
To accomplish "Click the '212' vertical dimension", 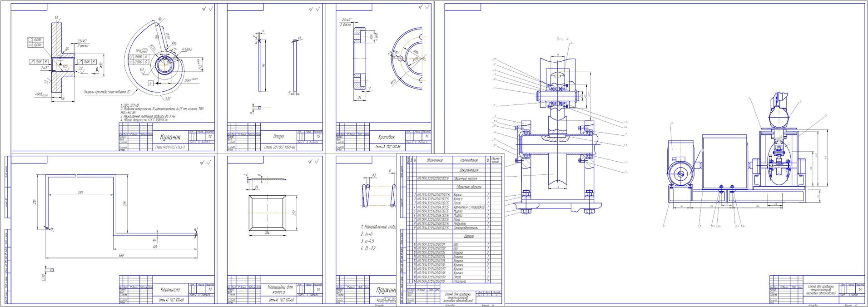I will 35,202.
